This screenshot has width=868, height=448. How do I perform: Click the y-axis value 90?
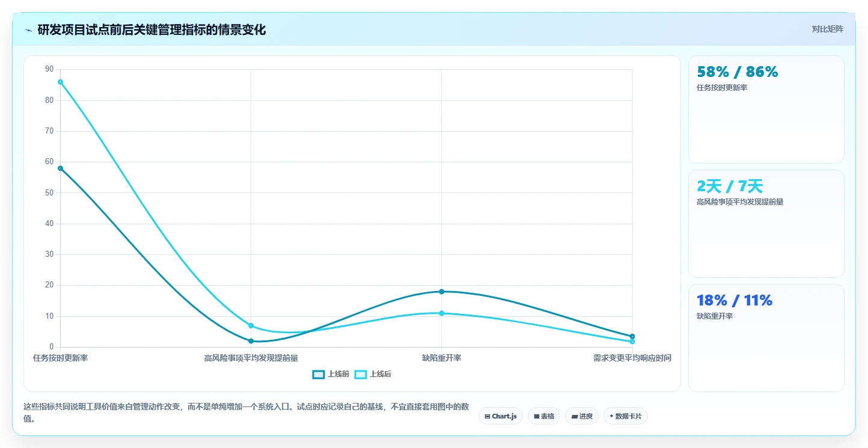point(49,69)
